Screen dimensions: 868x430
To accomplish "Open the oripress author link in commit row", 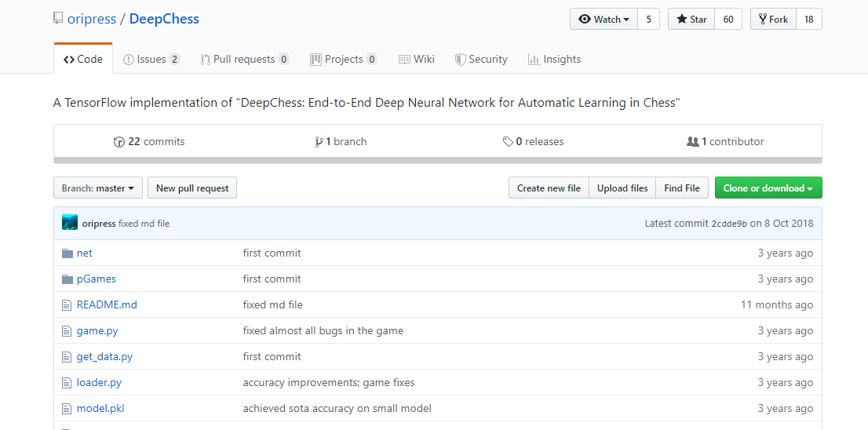I will coord(99,224).
